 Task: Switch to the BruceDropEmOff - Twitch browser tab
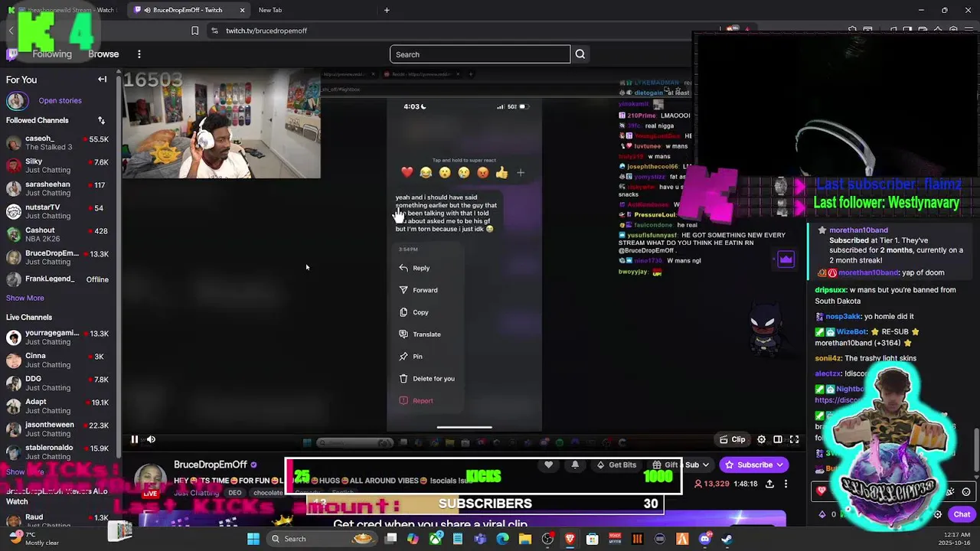click(x=188, y=10)
